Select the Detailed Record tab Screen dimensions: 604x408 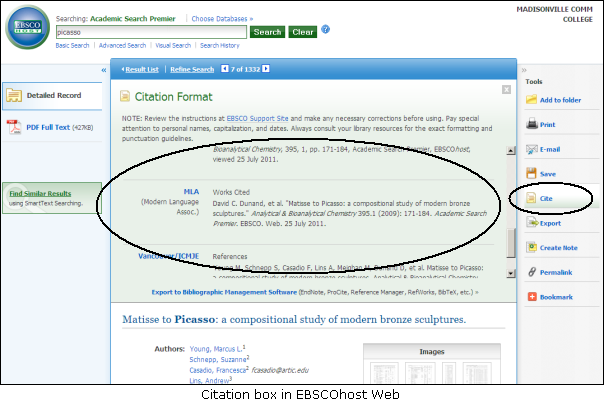click(52, 96)
